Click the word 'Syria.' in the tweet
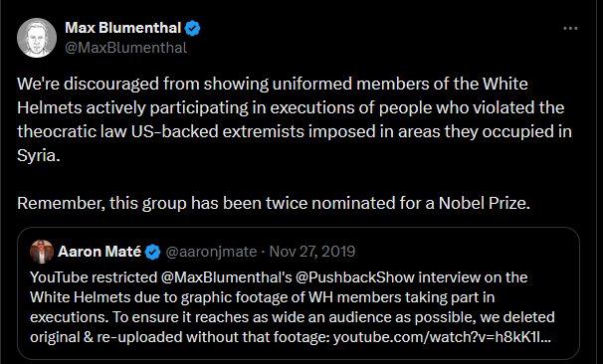This screenshot has width=603, height=364. pyautogui.click(x=39, y=156)
